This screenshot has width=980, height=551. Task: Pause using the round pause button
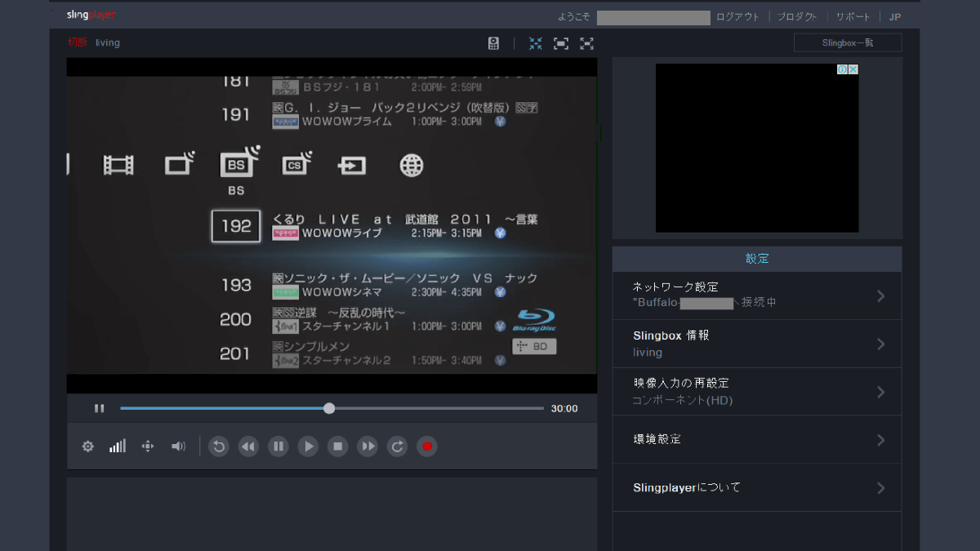tap(278, 447)
